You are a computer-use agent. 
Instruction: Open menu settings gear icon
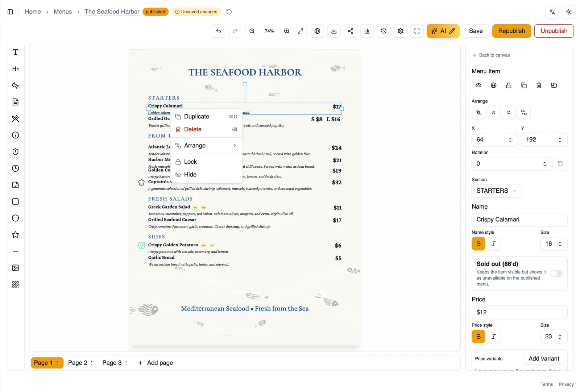click(x=400, y=31)
